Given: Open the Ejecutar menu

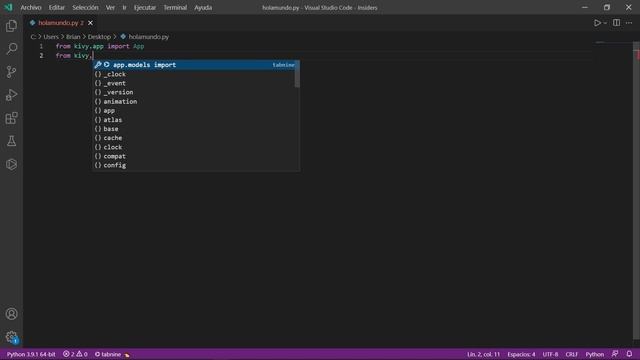Looking at the screenshot, I should tap(144, 7).
